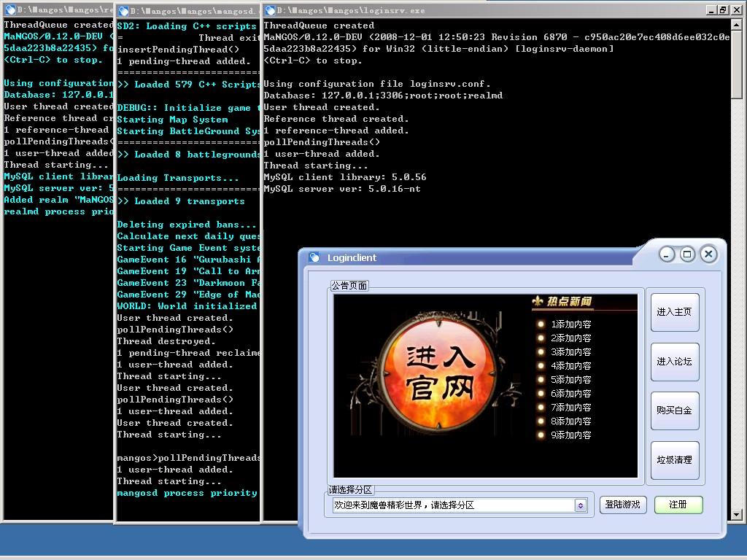747x560 pixels.
Task: Click the mangosd console window system icon
Action: click(x=123, y=10)
